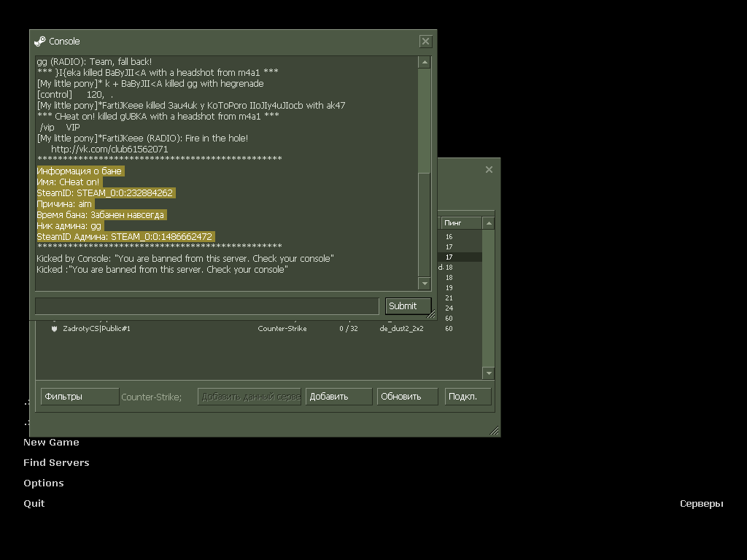Click the de_dust2_2x2 map cell
The image size is (747, 560).
point(401,329)
